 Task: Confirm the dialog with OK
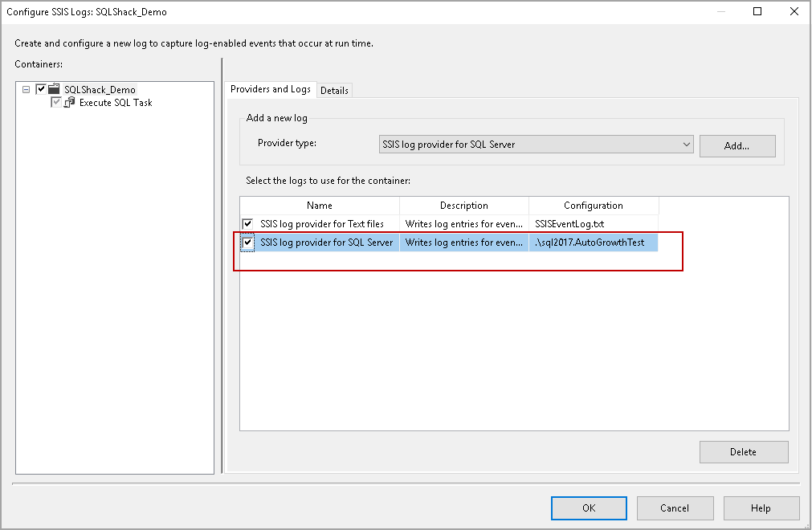pyautogui.click(x=589, y=508)
